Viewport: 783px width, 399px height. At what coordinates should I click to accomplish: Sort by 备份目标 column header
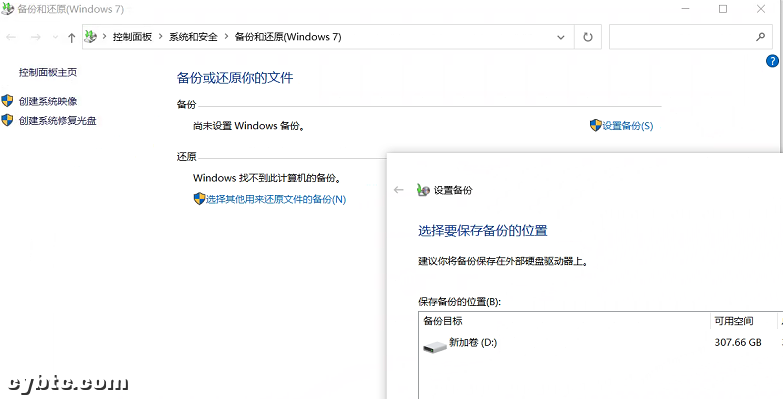[x=564, y=321]
